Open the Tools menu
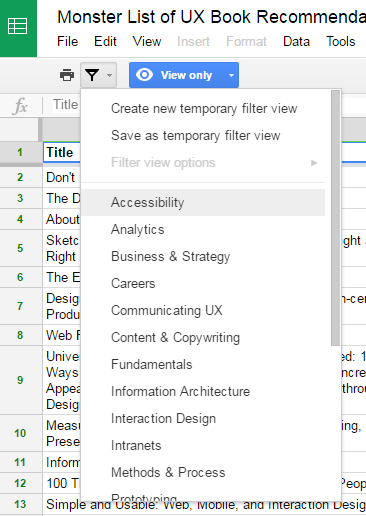 coord(341,42)
